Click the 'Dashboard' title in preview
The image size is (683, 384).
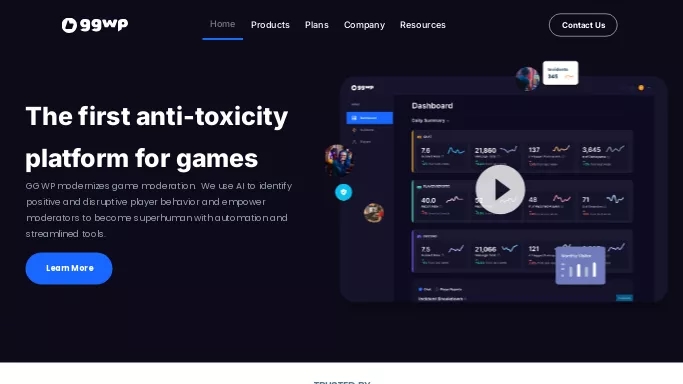click(432, 106)
